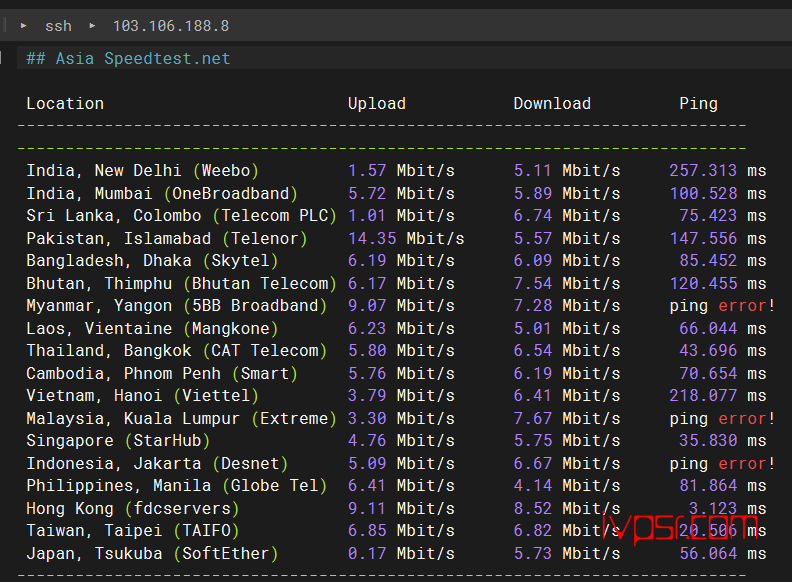Image resolution: width=792 pixels, height=582 pixels.
Task: Click the Download column header
Action: point(552,104)
